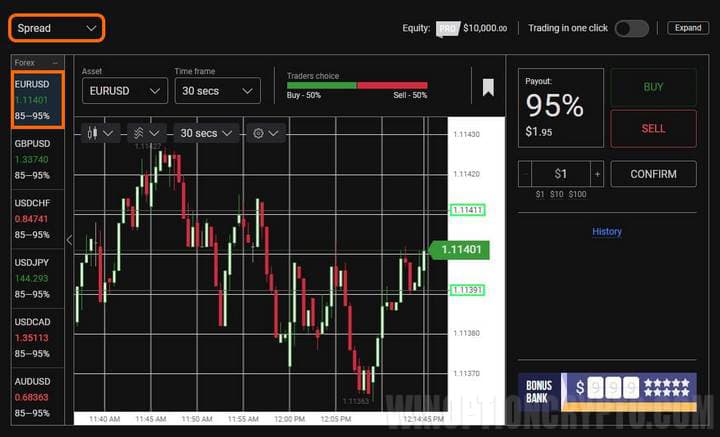The image size is (720, 437).
Task: Open the History link
Action: click(x=606, y=232)
